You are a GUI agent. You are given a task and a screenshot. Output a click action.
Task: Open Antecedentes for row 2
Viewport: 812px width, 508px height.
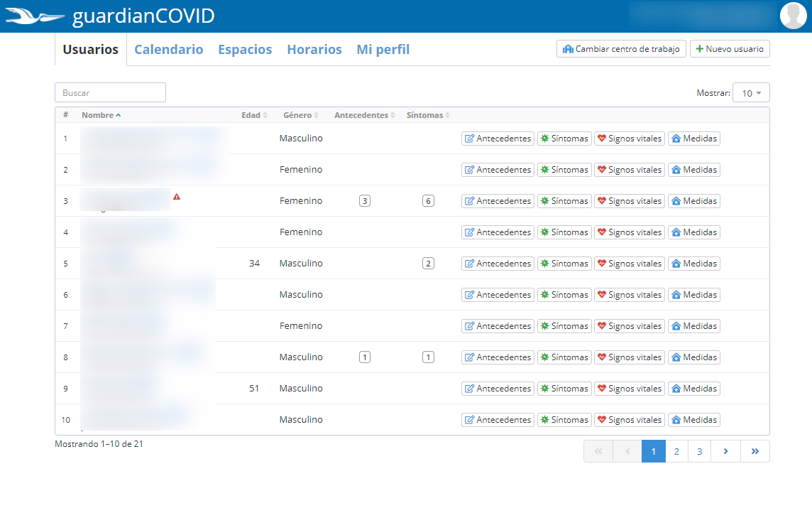[x=498, y=170]
